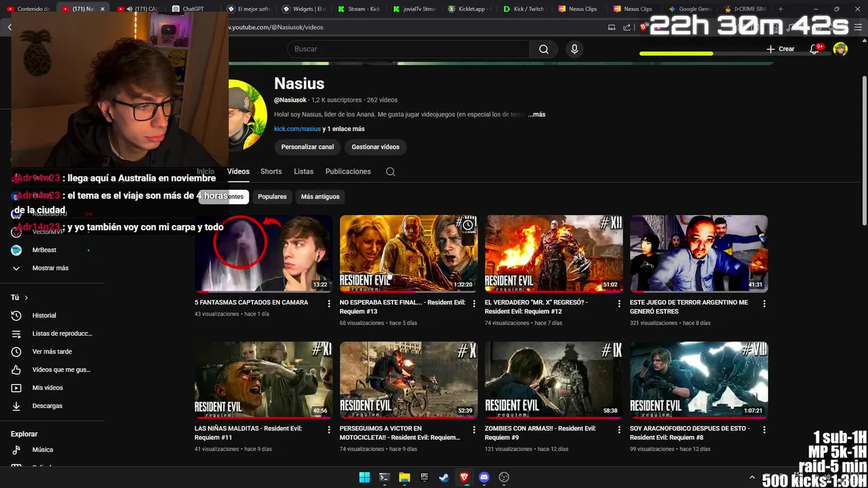Screen dimensions: 868x488
Task: Open more options for PERSEGUIMOS A VICTOR video
Action: click(474, 430)
